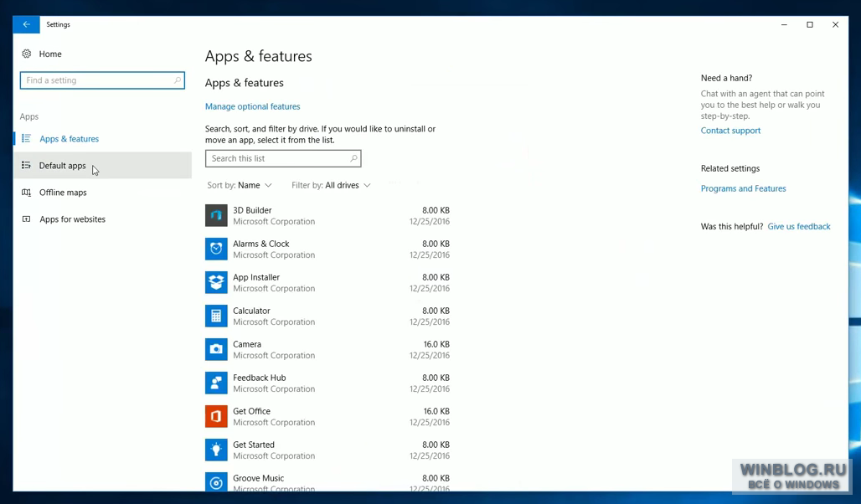
Task: Go to Home in Settings sidebar
Action: point(50,54)
